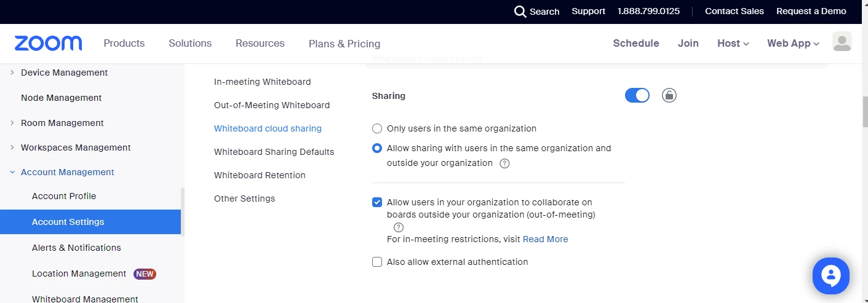Open Plans & Pricing menu
Image resolution: width=868 pixels, height=303 pixels.
click(344, 44)
